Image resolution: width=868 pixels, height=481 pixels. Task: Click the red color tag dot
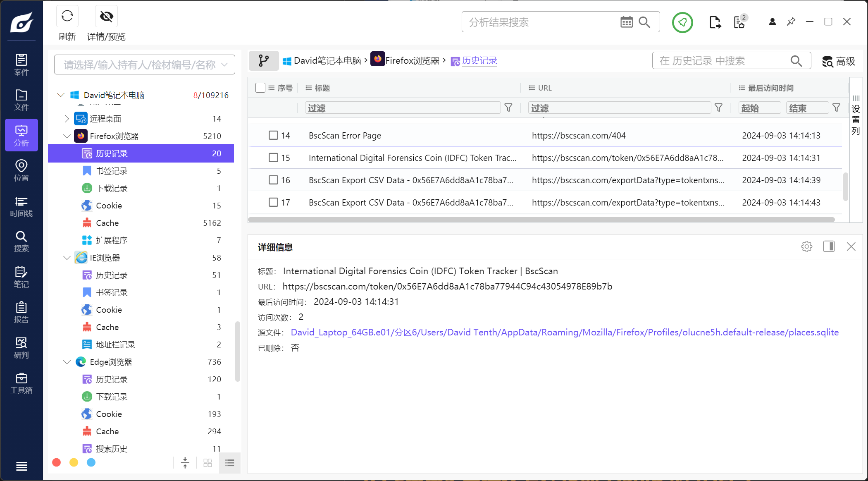pos(57,462)
